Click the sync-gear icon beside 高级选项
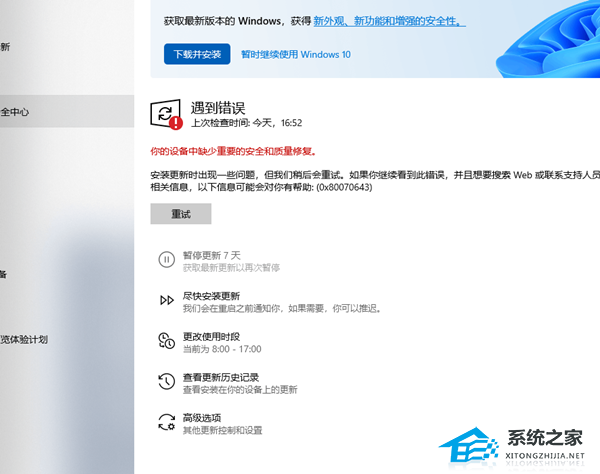The height and width of the screenshot is (474, 600). [166, 422]
